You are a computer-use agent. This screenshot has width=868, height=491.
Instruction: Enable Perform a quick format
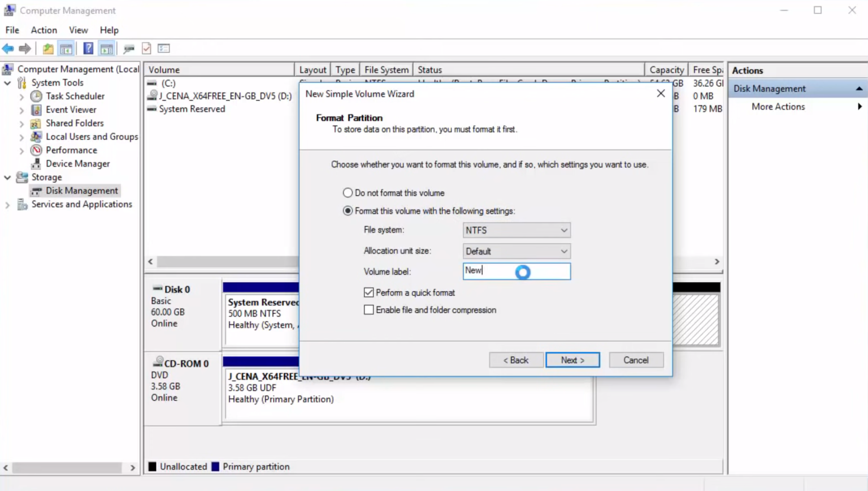(x=368, y=292)
